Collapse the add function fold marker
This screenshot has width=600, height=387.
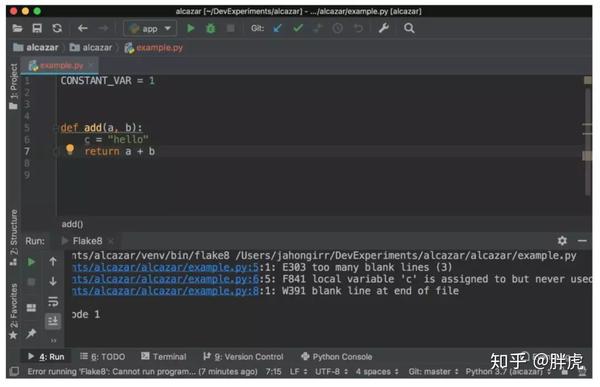click(55, 128)
